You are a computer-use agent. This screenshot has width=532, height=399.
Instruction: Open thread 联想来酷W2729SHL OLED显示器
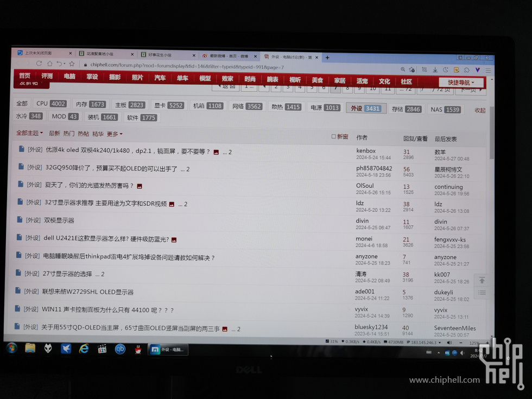pyautogui.click(x=87, y=292)
